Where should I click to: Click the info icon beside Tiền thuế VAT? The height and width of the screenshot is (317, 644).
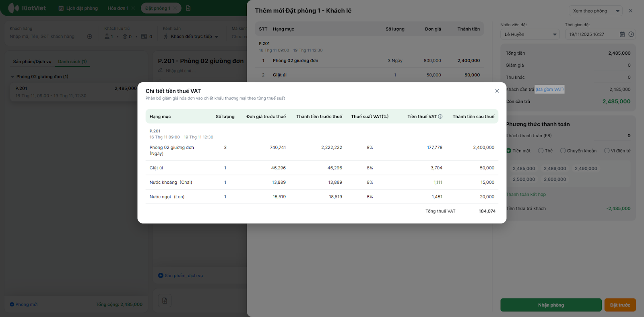[440, 117]
